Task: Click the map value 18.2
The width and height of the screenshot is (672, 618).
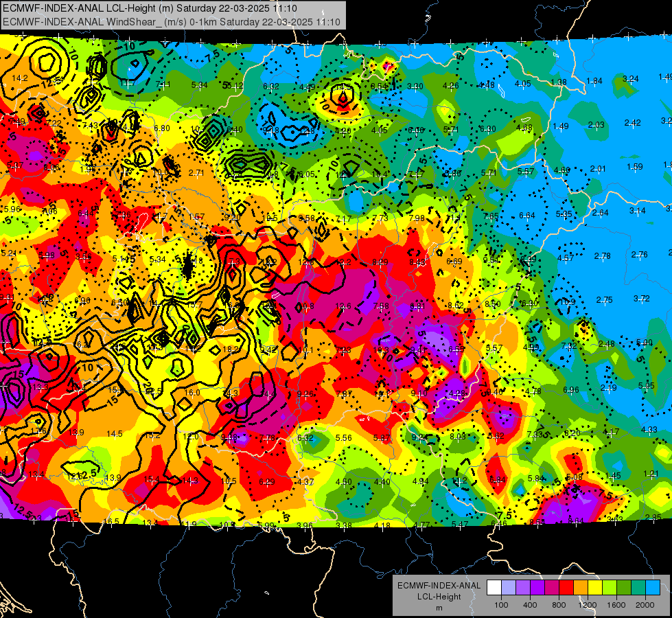Action: (231, 350)
